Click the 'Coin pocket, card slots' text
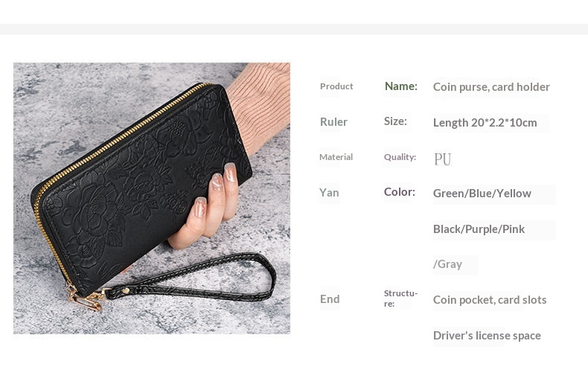This screenshot has width=588, height=367. tap(489, 300)
